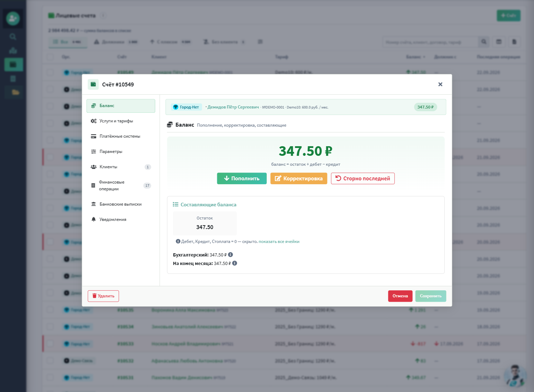Click the search magnifier button in background list

pyautogui.click(x=483, y=42)
